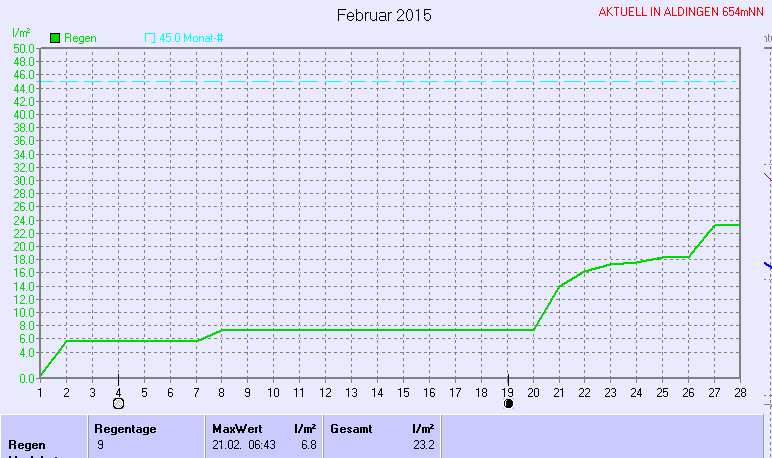772x458 pixels.
Task: Click day 28 on the x-axis
Action: [x=740, y=393]
